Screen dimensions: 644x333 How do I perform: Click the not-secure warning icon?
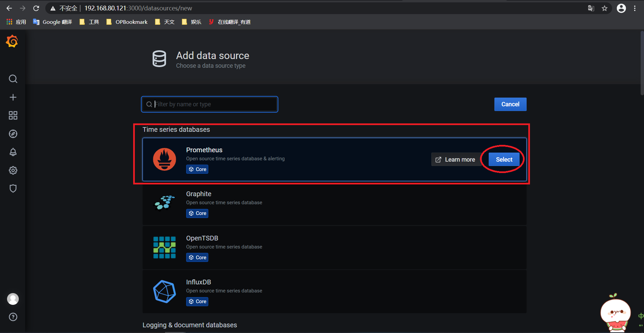53,8
